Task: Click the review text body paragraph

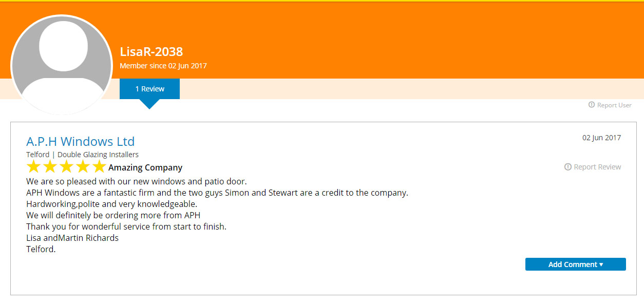Action: [217, 215]
